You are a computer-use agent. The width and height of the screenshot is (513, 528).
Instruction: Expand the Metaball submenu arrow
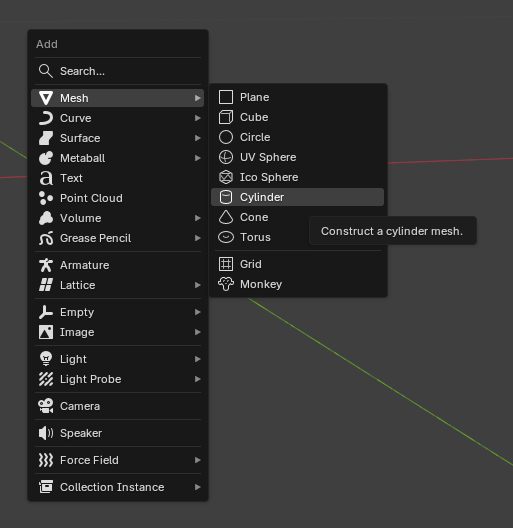pos(198,158)
